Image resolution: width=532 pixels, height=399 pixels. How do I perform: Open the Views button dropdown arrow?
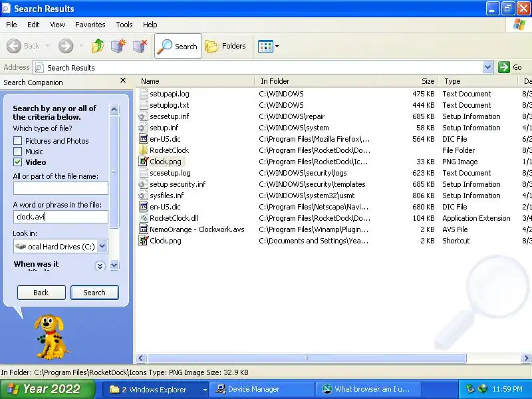click(x=277, y=46)
